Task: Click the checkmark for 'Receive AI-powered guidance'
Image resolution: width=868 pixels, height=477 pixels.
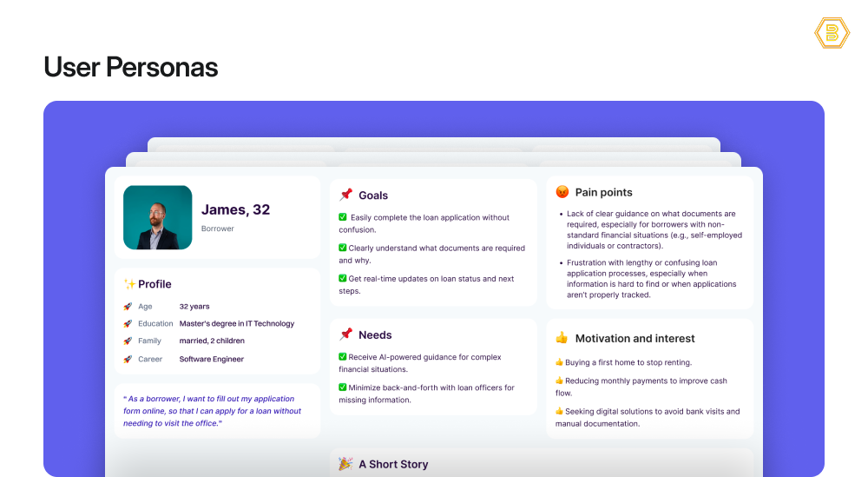Action: point(343,356)
